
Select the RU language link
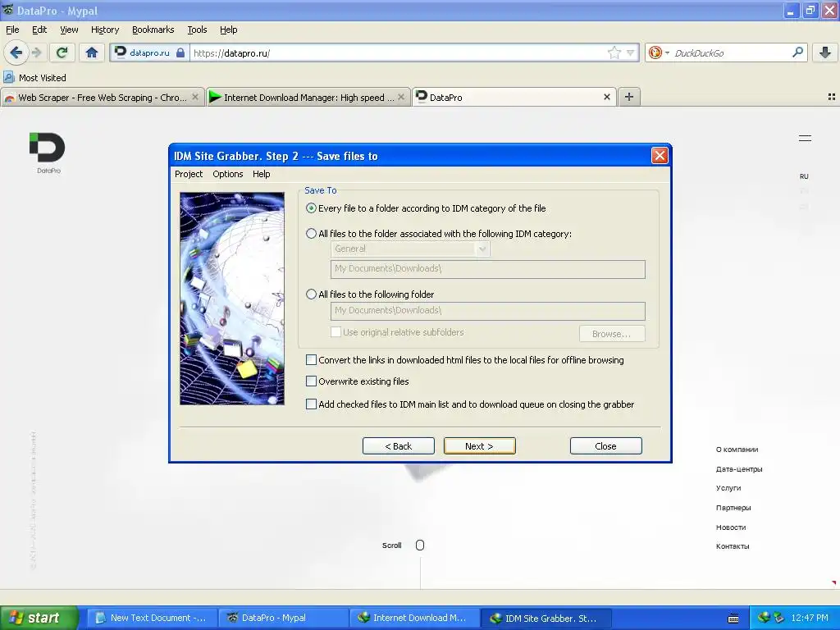[x=804, y=176]
